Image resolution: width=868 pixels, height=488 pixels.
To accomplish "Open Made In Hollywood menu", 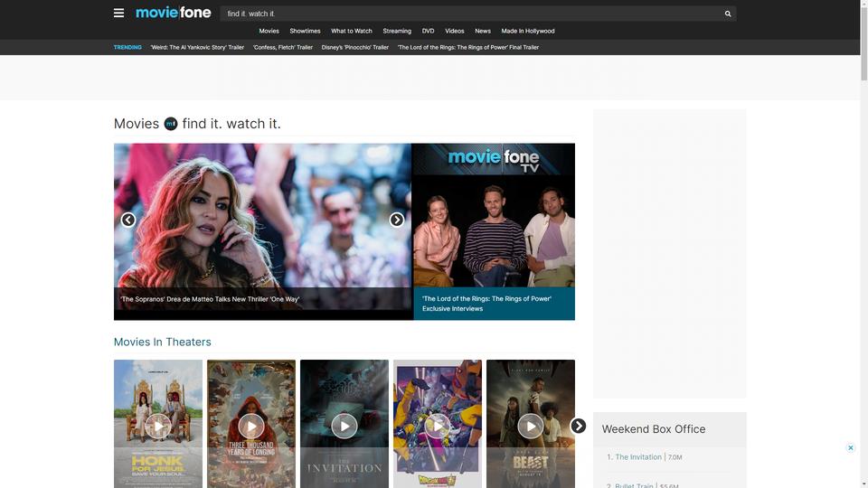I will point(527,31).
